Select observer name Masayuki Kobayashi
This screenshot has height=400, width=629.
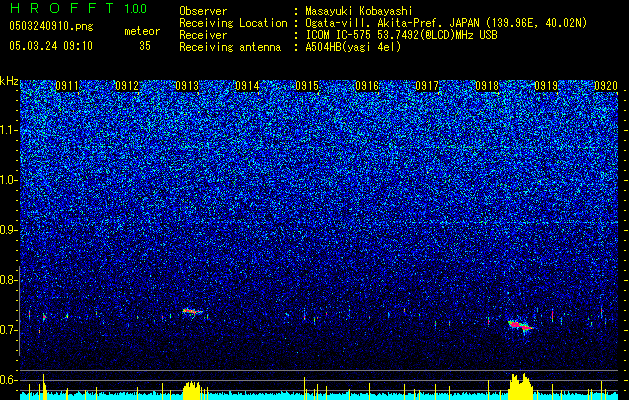click(x=359, y=11)
